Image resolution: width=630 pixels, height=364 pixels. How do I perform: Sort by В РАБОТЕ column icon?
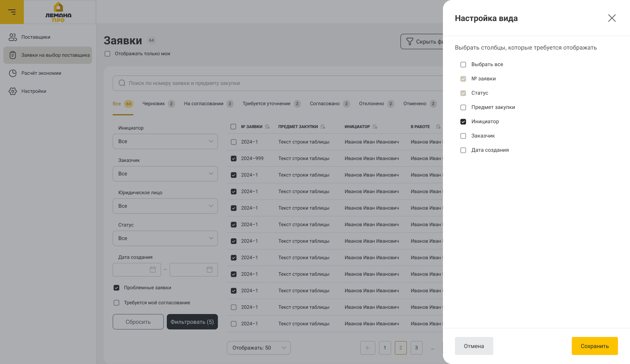click(438, 127)
